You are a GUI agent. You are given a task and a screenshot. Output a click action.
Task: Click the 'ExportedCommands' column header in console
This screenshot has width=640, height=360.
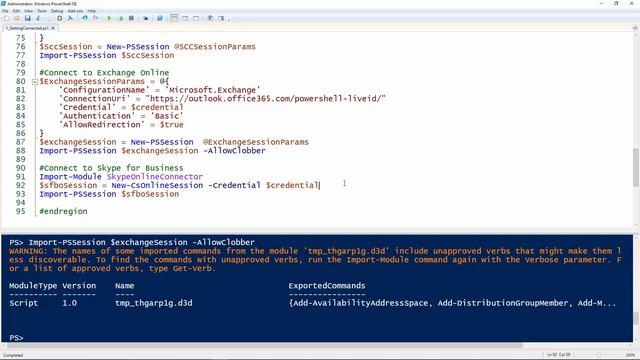[327, 286]
